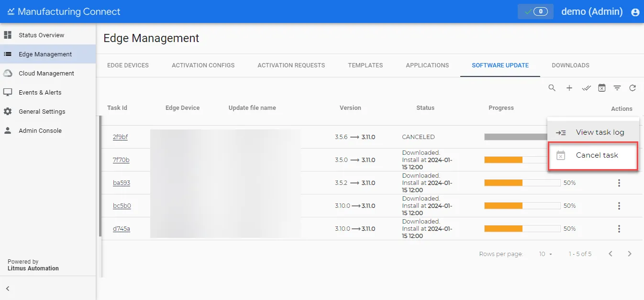Open the three-dot actions menu for task d745a

[x=619, y=229]
